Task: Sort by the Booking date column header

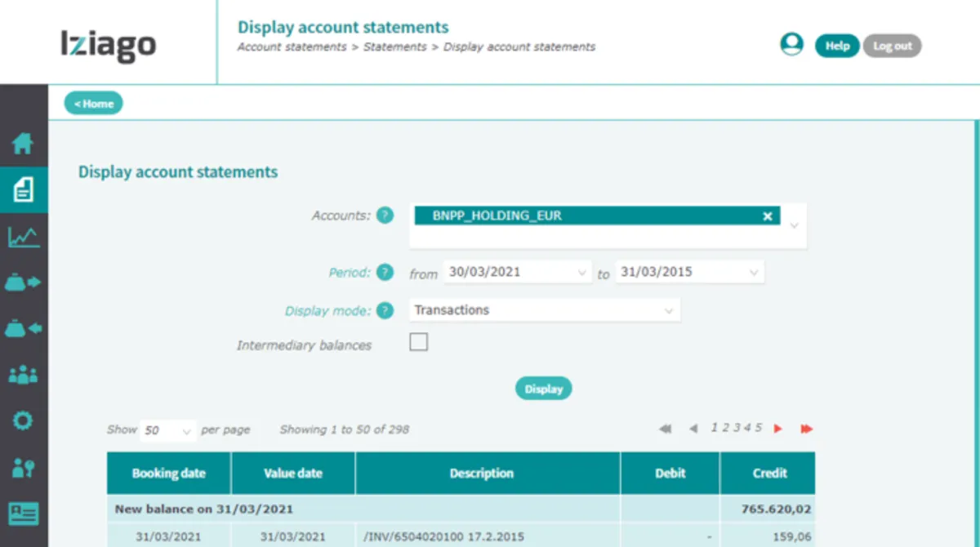Action: 169,474
